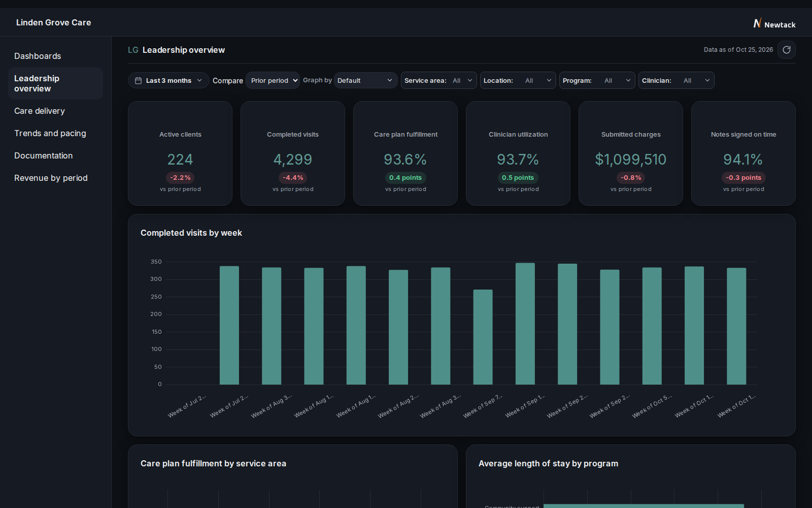Click Linden Grove Care title

(54, 22)
